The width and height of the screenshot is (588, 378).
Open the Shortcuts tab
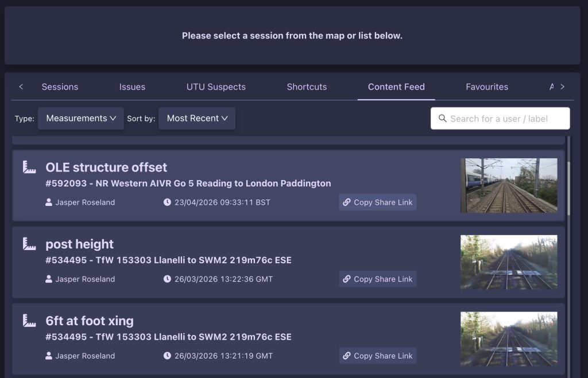(x=307, y=87)
